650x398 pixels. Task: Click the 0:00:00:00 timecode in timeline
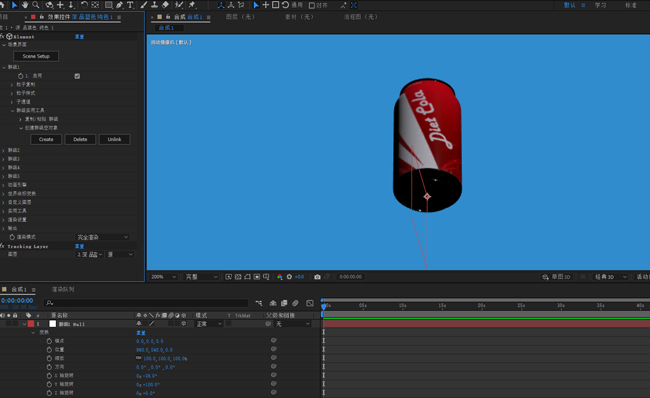coord(17,300)
